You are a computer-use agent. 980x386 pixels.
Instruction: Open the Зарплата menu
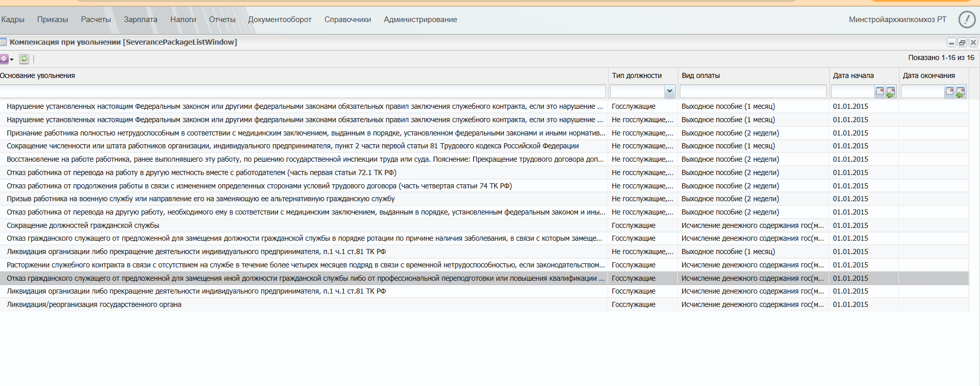coord(141,20)
